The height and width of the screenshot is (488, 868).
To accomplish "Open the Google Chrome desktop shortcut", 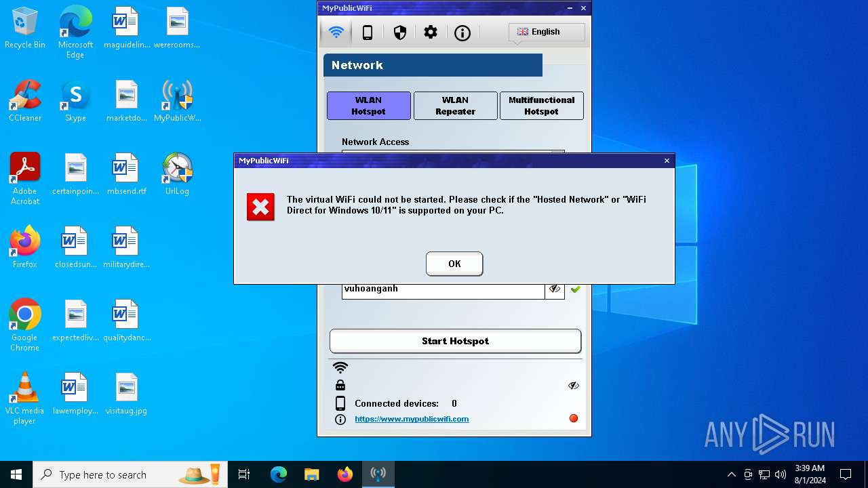I will [25, 325].
